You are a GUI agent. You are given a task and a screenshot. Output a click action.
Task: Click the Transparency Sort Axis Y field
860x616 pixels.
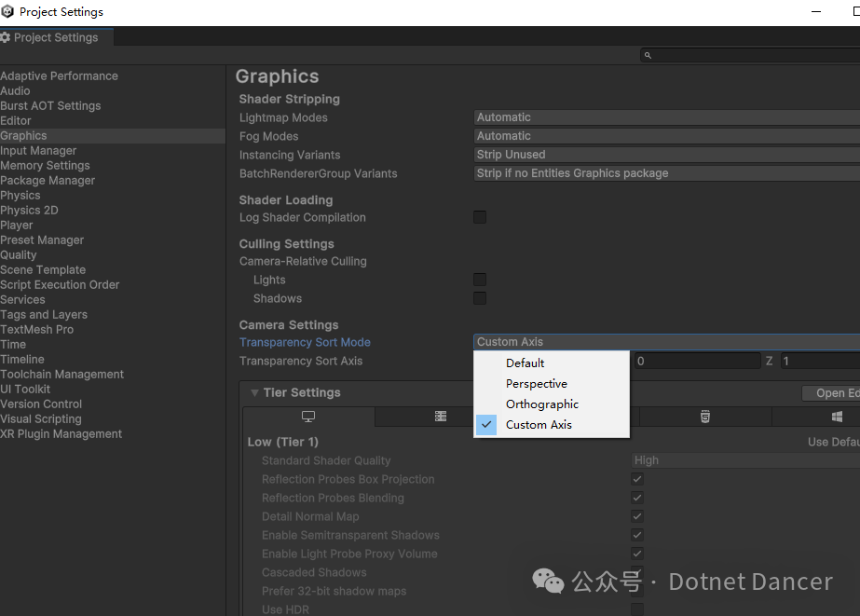click(x=698, y=361)
